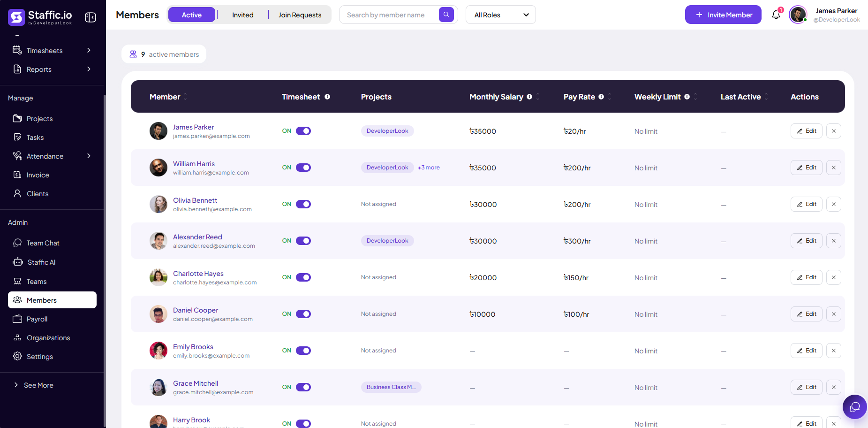
Task: Sort by Monthly Salary arrows
Action: tap(538, 97)
